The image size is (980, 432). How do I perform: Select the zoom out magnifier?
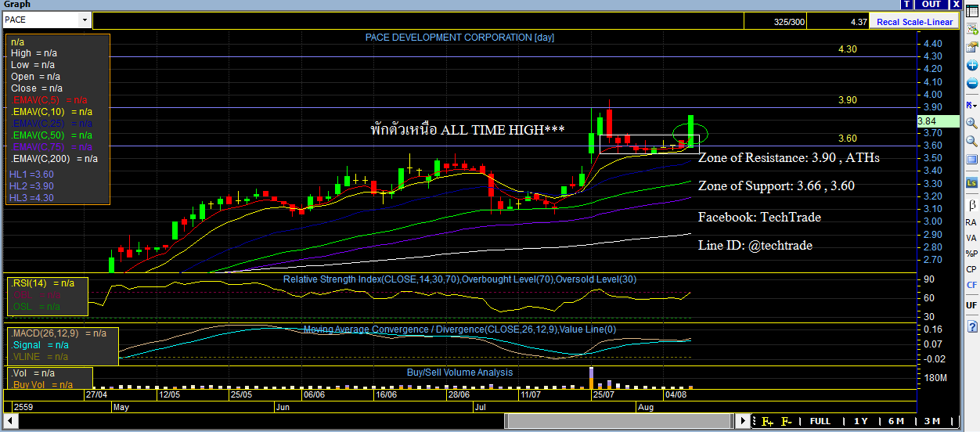point(971,142)
